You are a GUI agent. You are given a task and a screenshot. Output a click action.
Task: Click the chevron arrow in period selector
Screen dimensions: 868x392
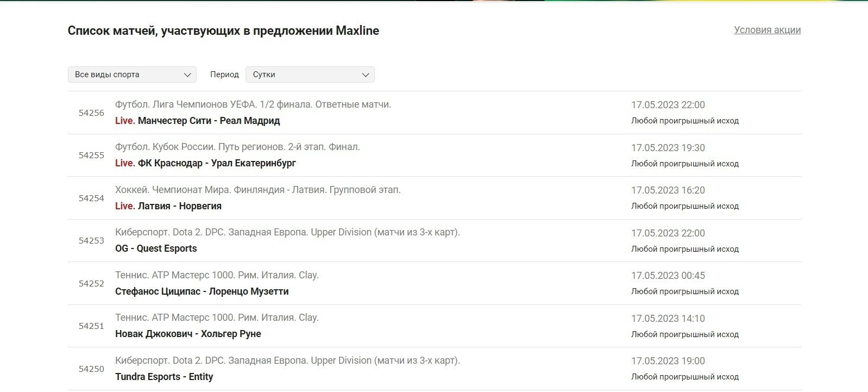366,75
